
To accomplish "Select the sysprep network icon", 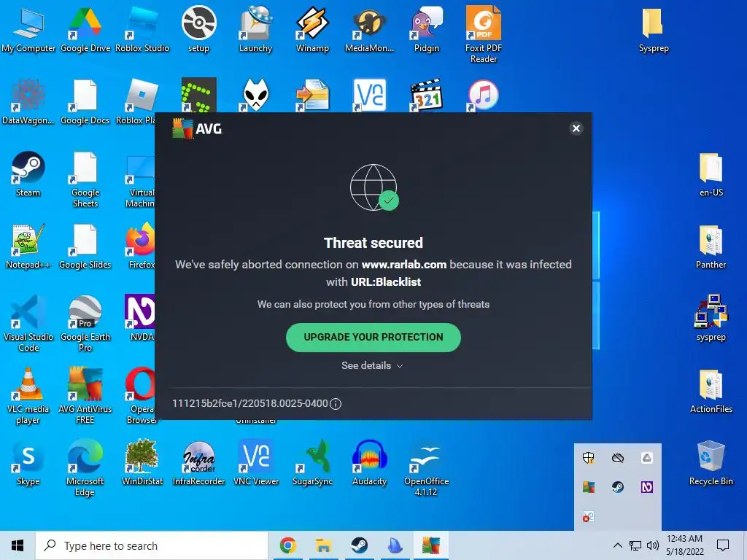I will (x=711, y=318).
